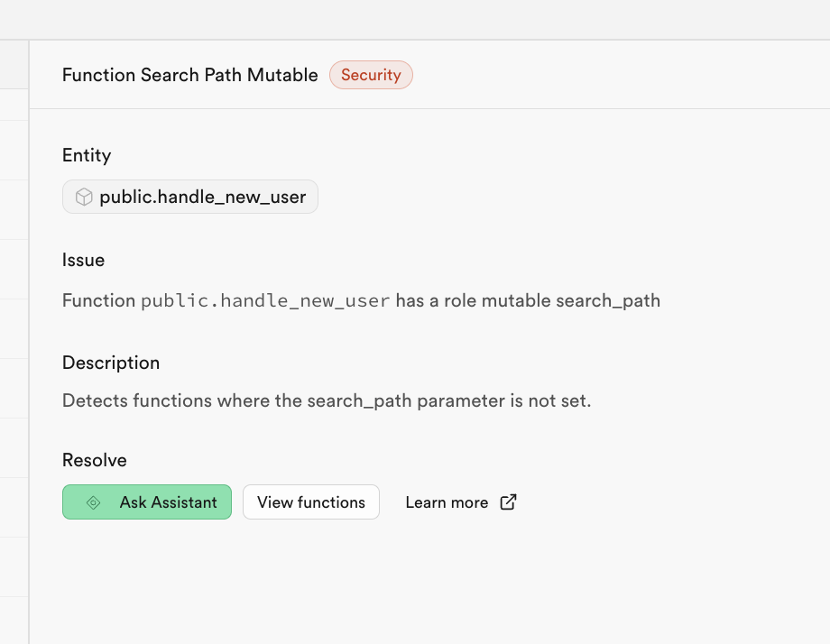
Task: Click the gray top bar above the panel
Action: click(x=415, y=19)
